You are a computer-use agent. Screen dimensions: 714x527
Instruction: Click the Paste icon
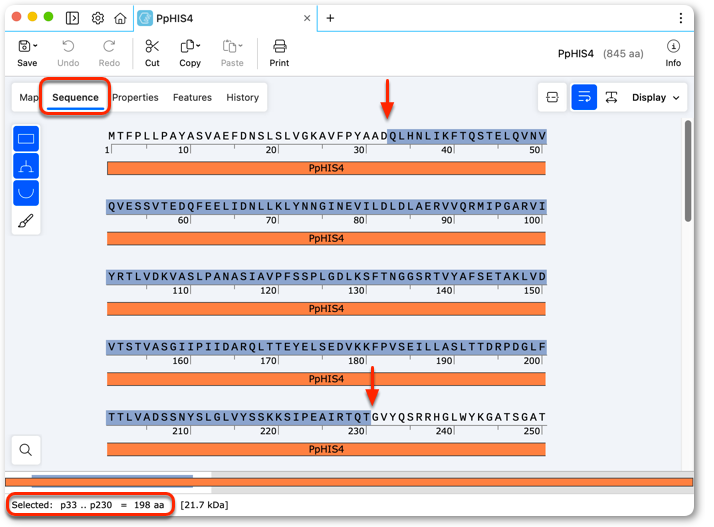(229, 46)
